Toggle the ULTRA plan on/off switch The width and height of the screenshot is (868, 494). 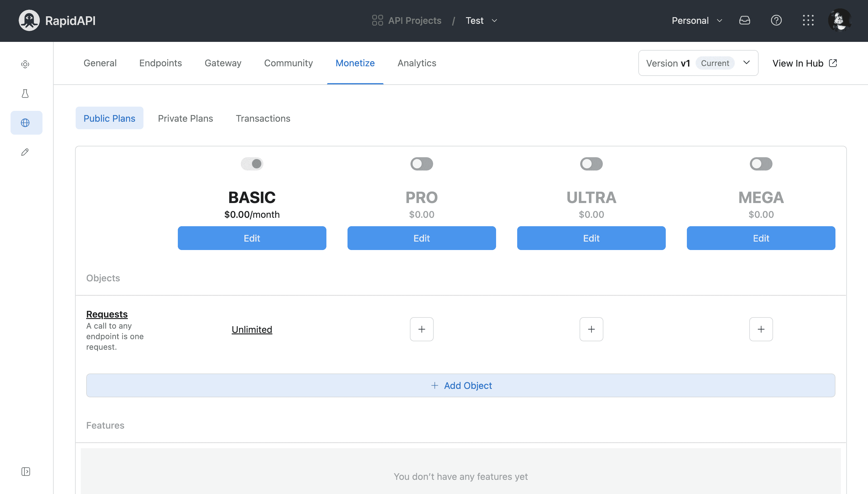(591, 164)
